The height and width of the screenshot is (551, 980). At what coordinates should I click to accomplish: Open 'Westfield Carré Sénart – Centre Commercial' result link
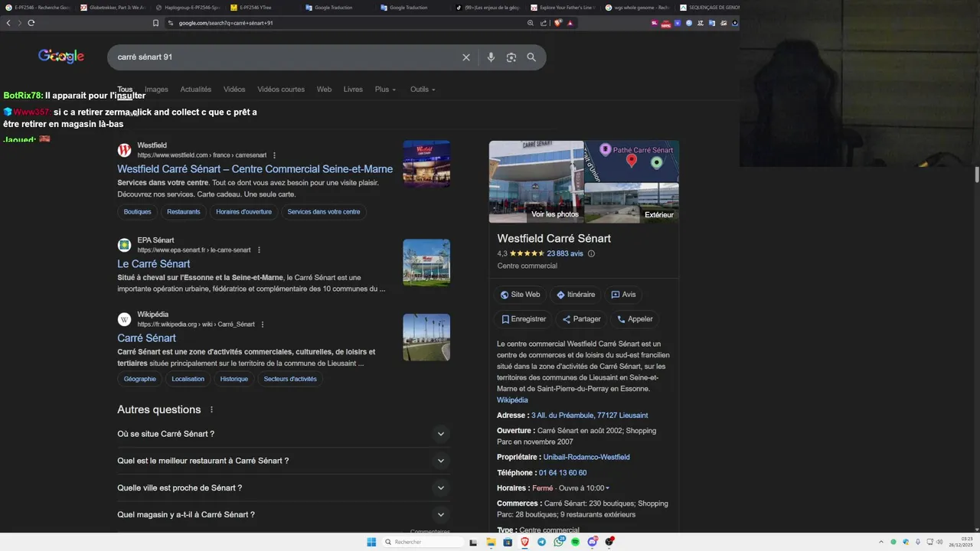click(255, 169)
